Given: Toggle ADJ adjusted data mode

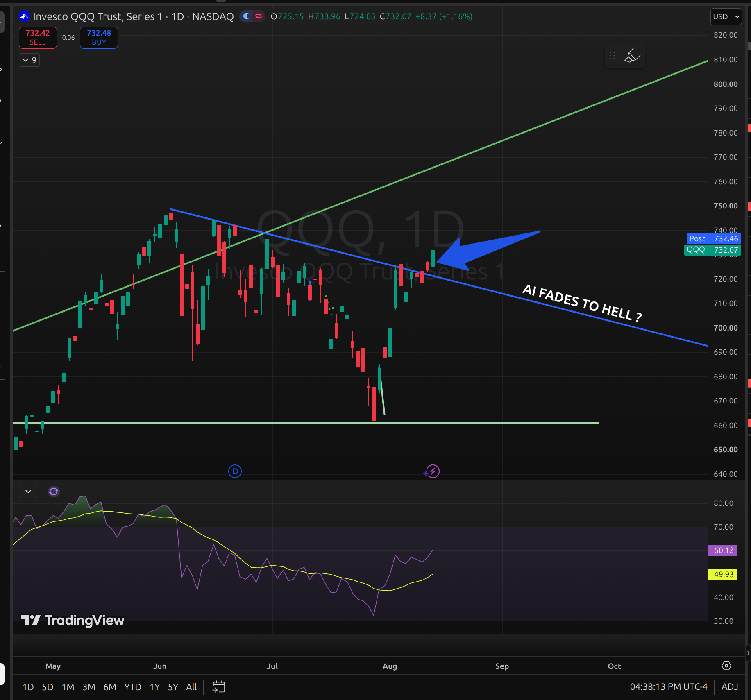Looking at the screenshot, I should 730,687.
